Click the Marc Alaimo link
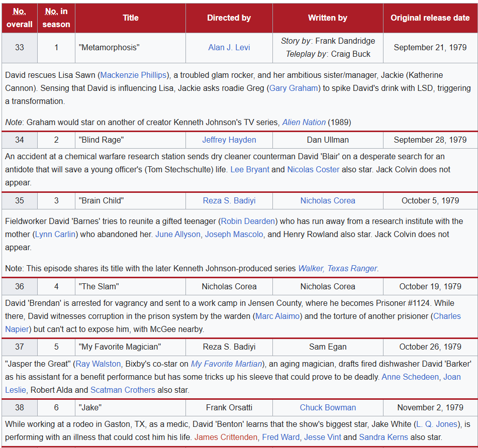This screenshot has height=448, width=478. click(277, 316)
